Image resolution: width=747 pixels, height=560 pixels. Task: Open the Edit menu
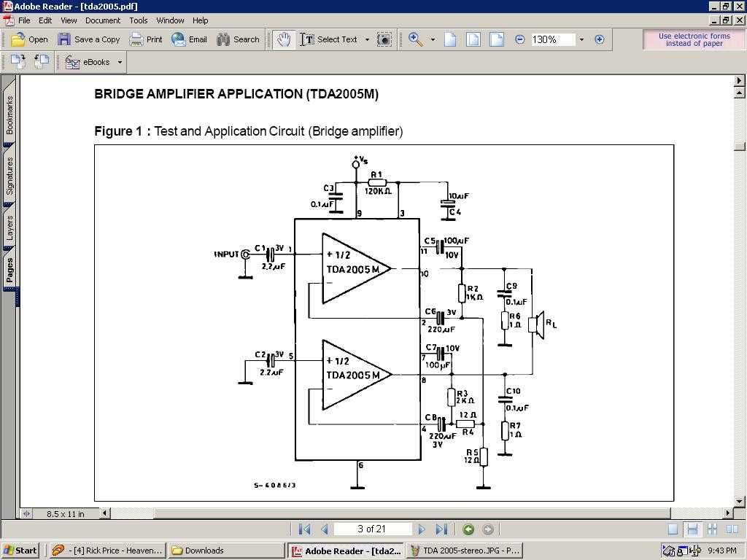45,20
